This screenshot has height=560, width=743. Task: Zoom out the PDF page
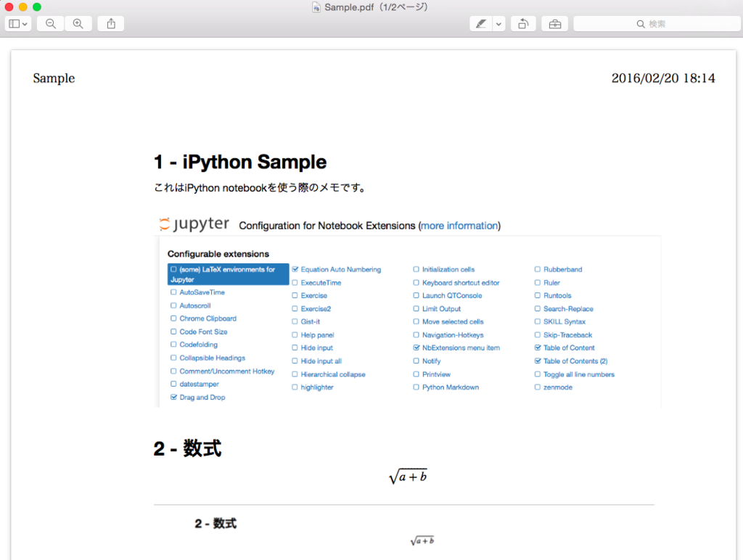[51, 24]
